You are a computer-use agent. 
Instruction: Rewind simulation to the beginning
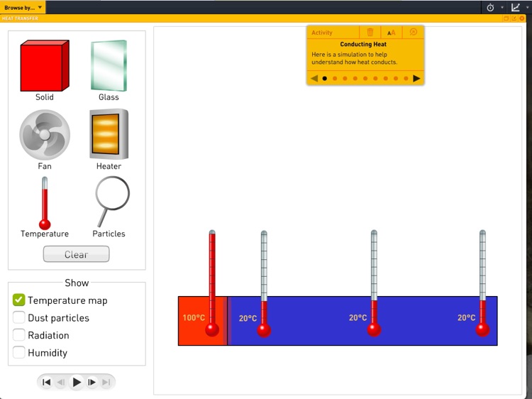point(47,383)
